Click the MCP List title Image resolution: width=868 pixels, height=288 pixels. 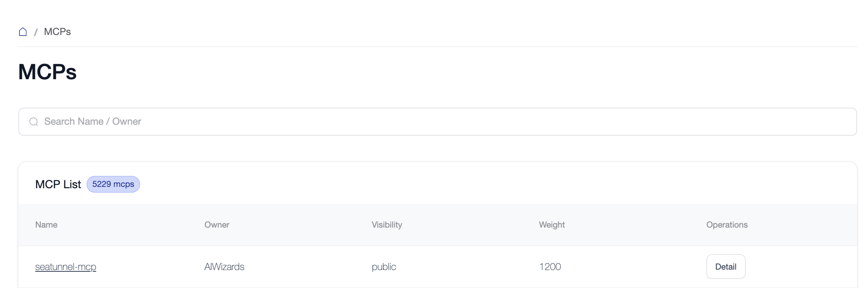(58, 184)
